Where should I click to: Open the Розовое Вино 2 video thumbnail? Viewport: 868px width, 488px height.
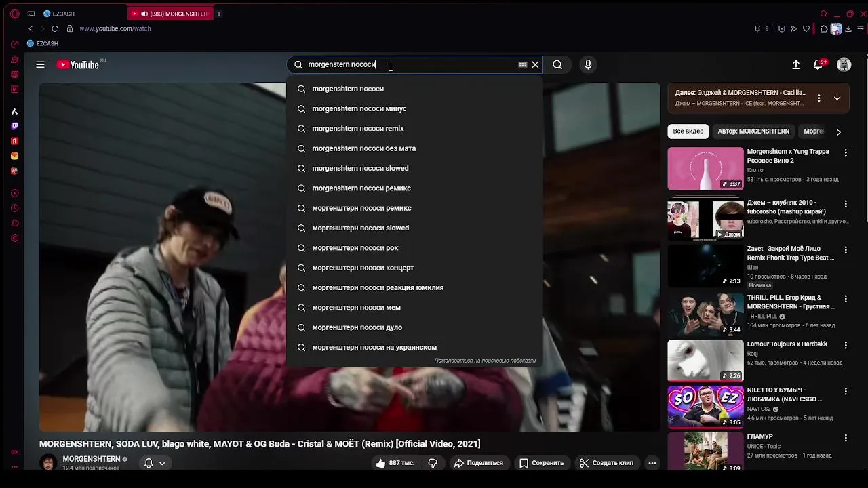[705, 169]
